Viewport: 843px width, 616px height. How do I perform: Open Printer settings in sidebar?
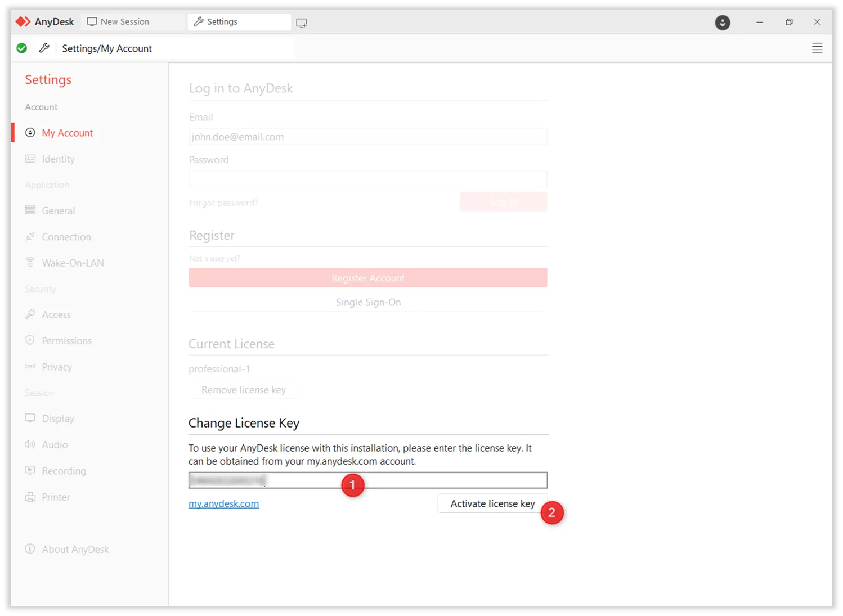(56, 497)
